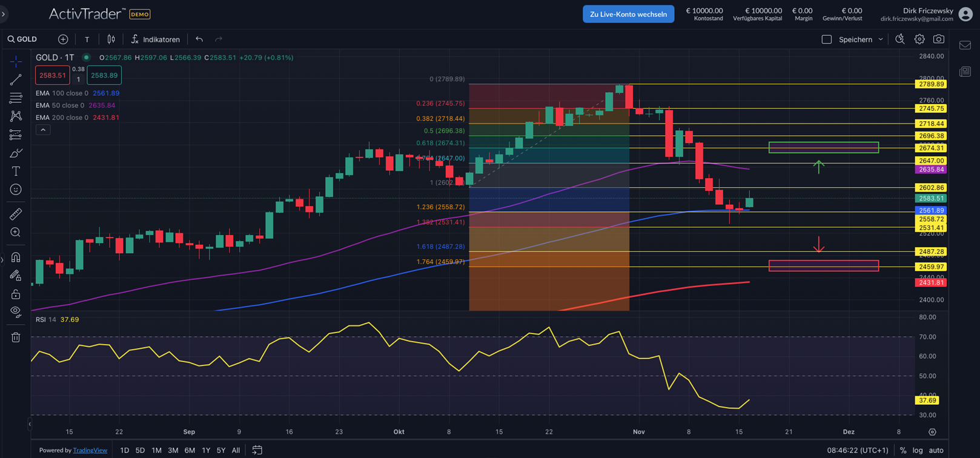
Task: Click the compare or add symbol plus icon
Action: point(63,39)
